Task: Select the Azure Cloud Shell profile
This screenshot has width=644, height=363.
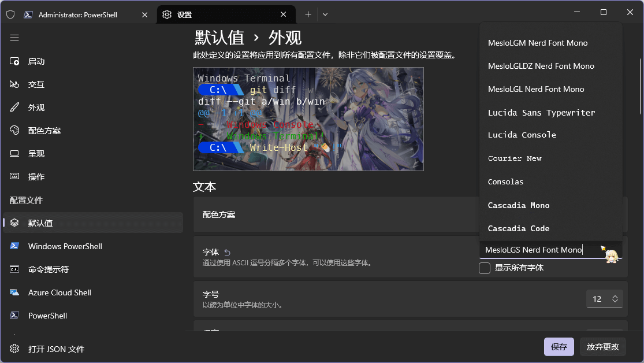Action: point(59,292)
